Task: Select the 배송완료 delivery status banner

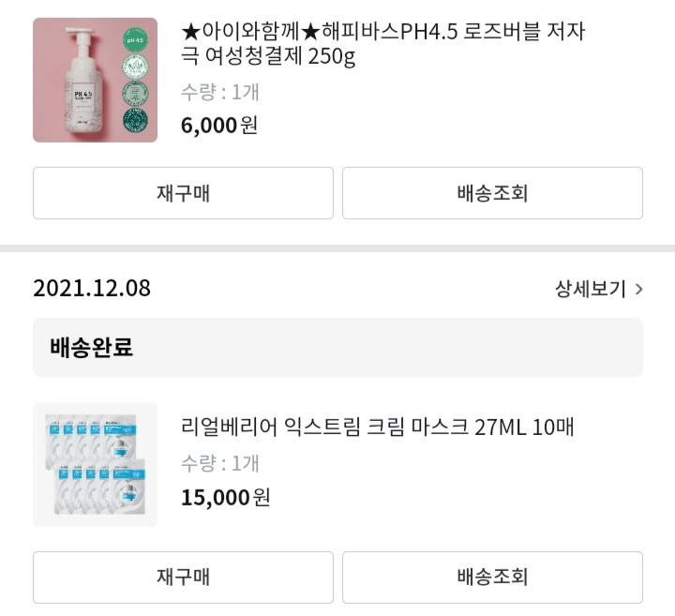Action: click(x=337, y=347)
